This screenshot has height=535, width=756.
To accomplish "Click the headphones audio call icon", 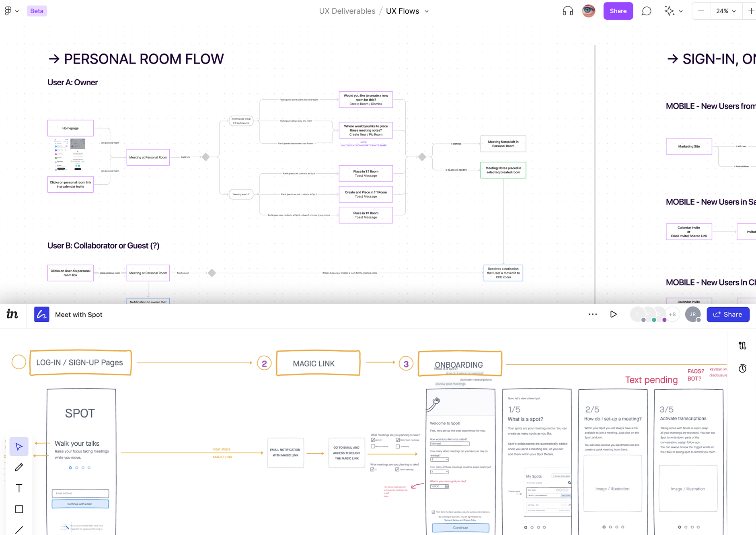I will click(568, 11).
